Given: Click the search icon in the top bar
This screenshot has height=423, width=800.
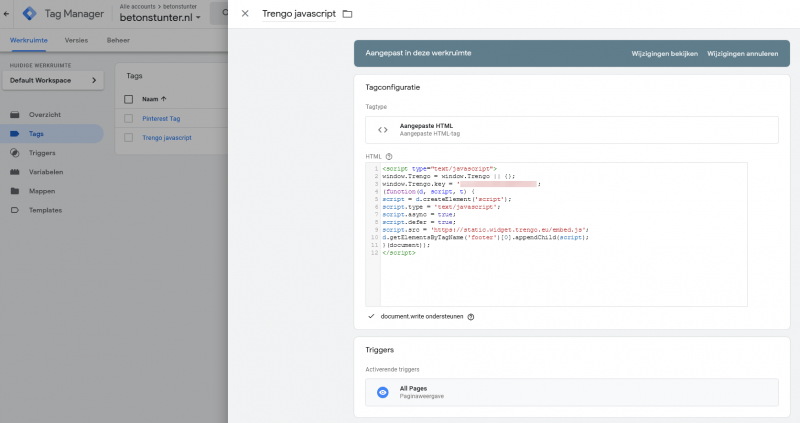Looking at the screenshot, I should click(x=224, y=13).
